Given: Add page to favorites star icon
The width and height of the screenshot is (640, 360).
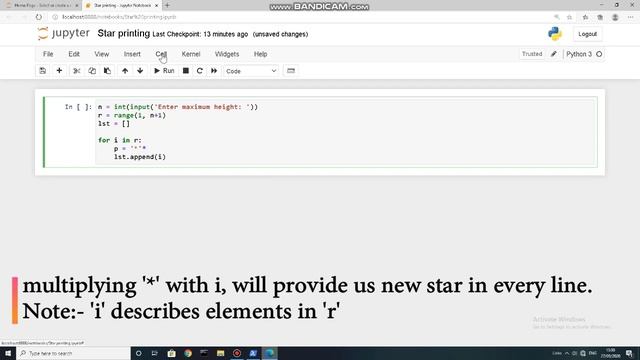Looking at the screenshot, I should point(569,17).
